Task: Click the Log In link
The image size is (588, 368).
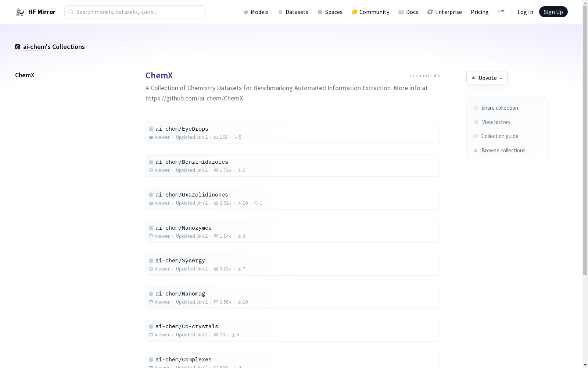Action: (525, 12)
